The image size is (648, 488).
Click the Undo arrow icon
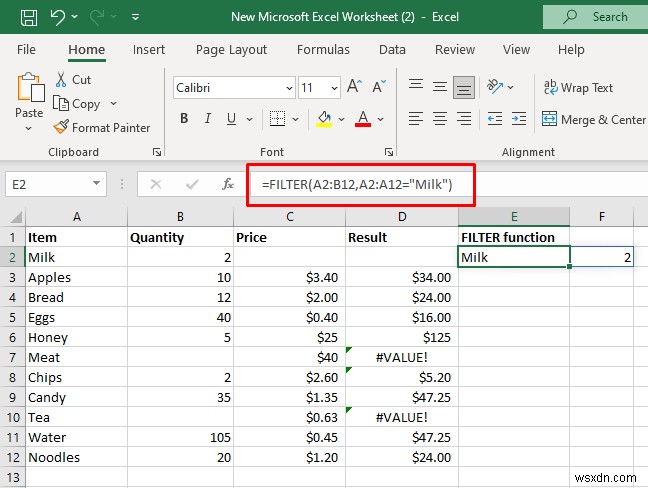tap(57, 17)
